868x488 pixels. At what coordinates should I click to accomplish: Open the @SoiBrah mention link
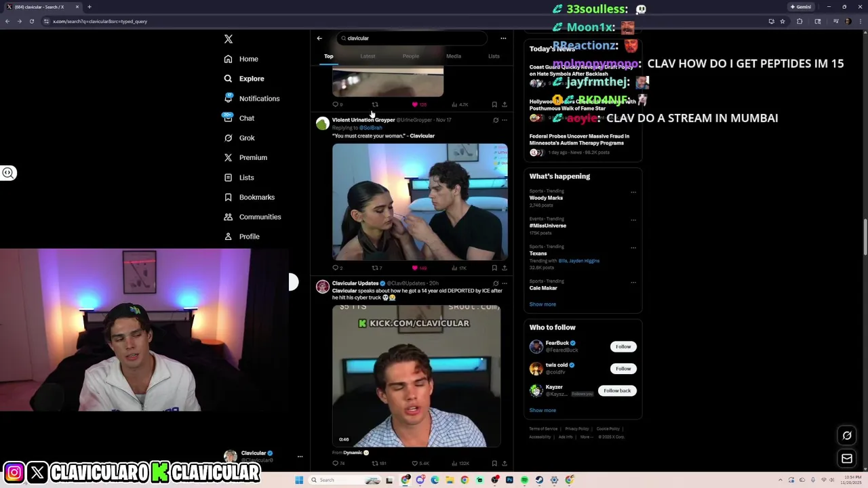pos(371,128)
